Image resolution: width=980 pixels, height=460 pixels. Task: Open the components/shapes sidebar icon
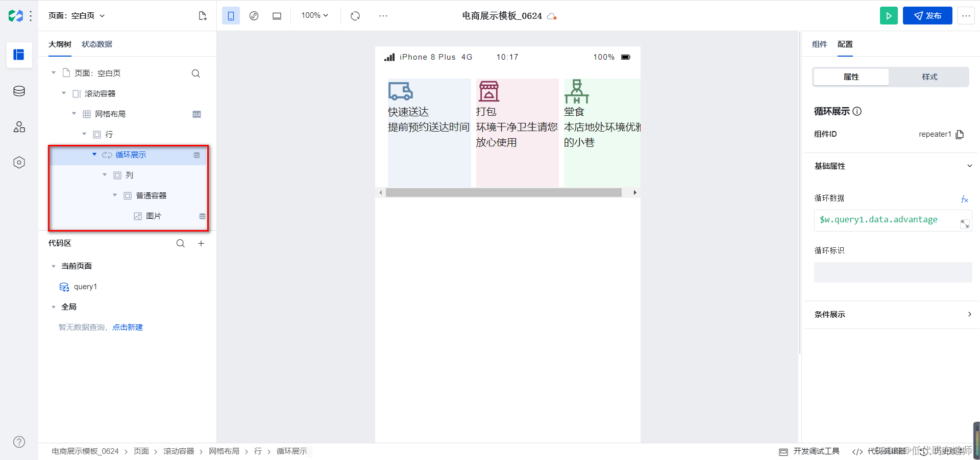tap(19, 127)
